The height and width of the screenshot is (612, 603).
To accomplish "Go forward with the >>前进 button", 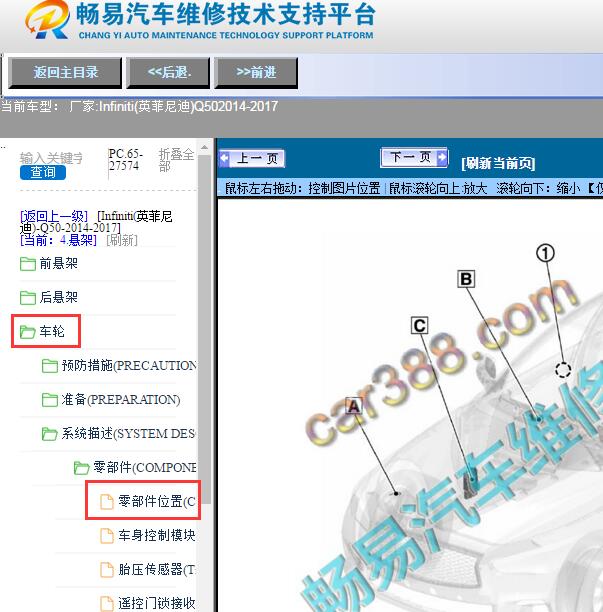I will click(x=256, y=72).
